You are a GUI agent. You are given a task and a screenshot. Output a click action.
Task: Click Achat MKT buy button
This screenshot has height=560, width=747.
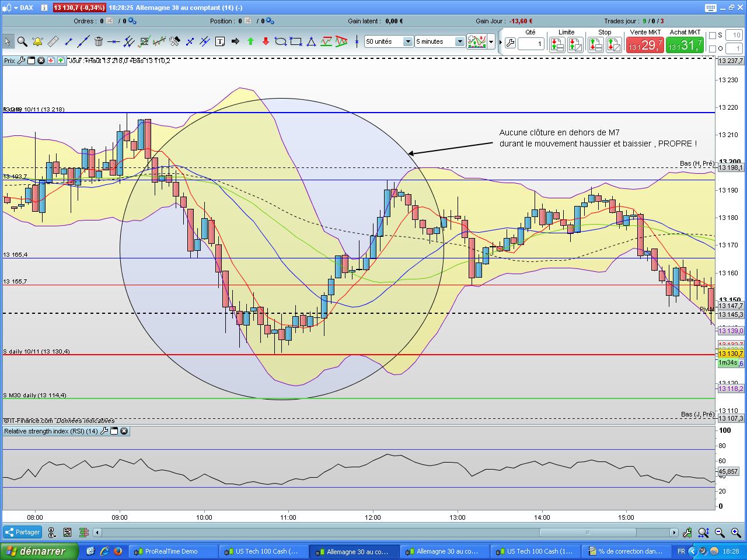685,45
